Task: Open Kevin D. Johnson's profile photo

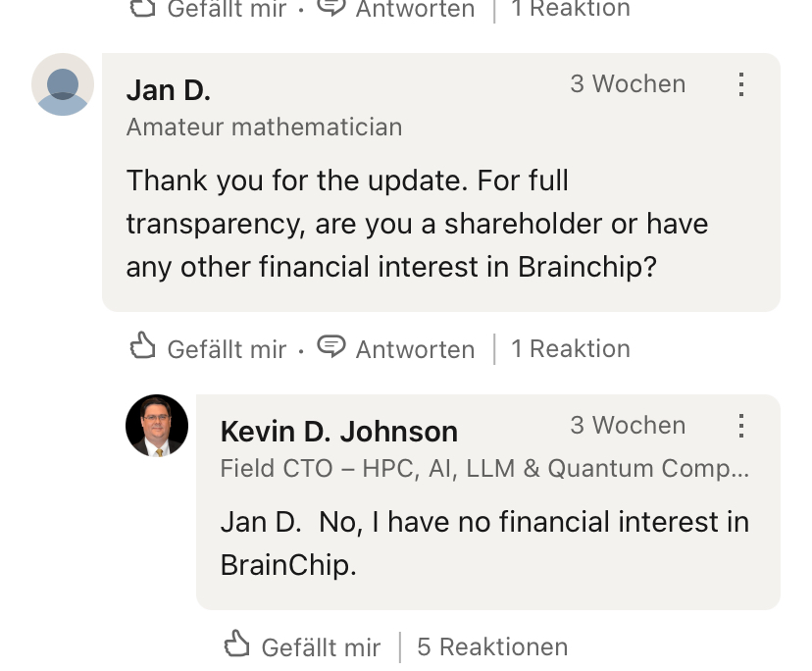Action: point(157,426)
